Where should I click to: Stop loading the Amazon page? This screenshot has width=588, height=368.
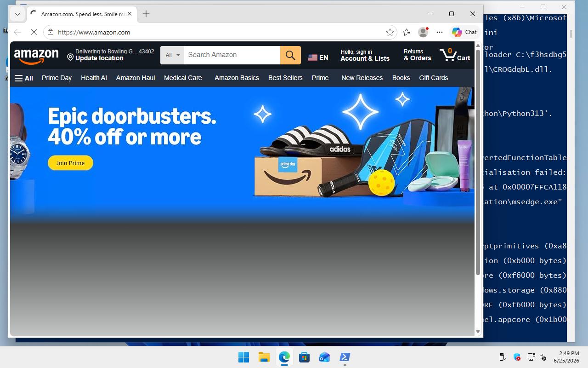pos(34,32)
